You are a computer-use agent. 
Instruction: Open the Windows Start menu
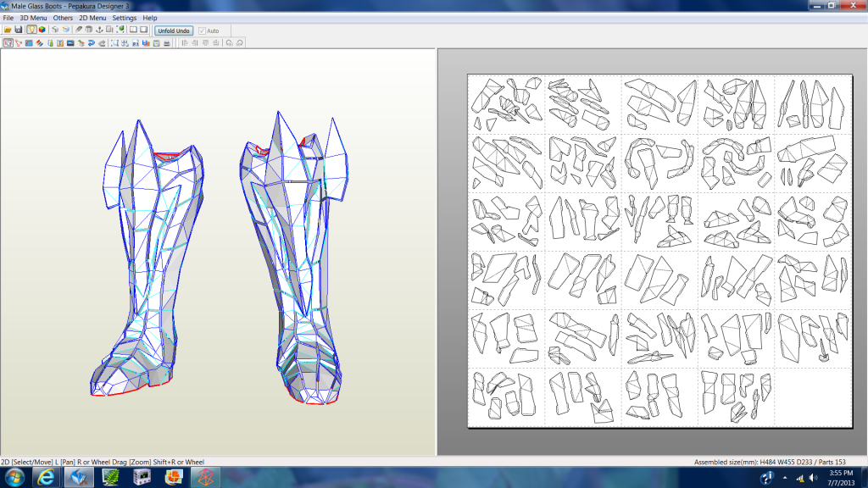(14, 478)
